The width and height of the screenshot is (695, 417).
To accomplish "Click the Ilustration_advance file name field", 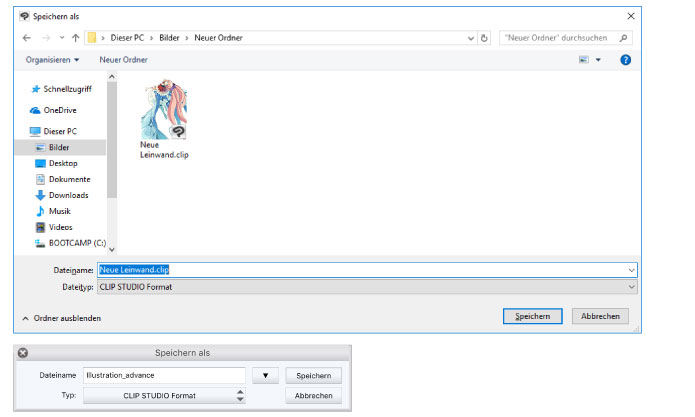I will pyautogui.click(x=164, y=375).
